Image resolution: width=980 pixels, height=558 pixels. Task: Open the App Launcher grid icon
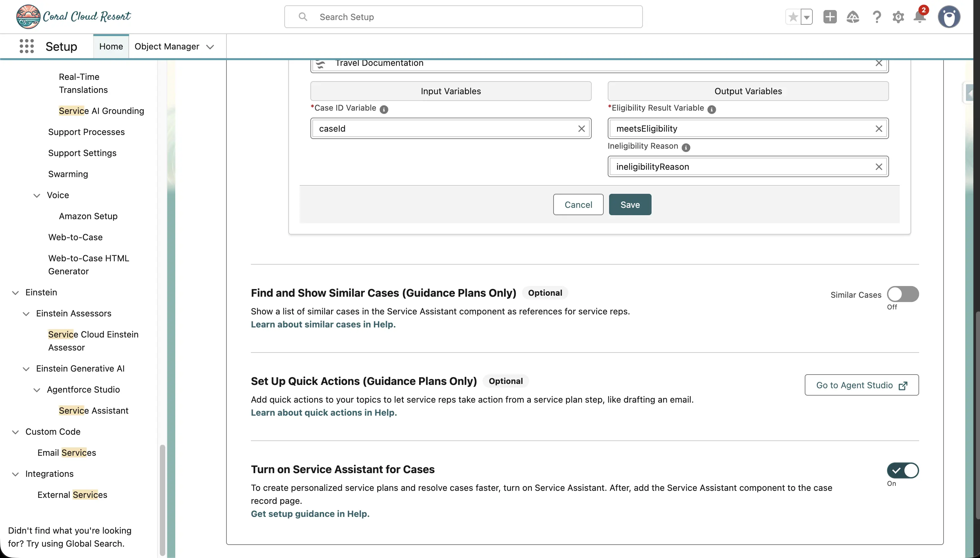click(x=26, y=46)
